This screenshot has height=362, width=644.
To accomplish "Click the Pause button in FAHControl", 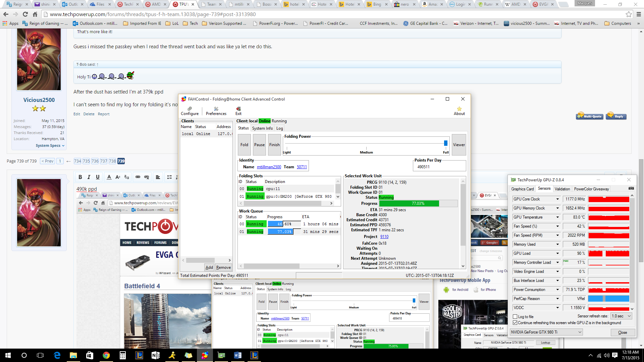I will coord(259,145).
